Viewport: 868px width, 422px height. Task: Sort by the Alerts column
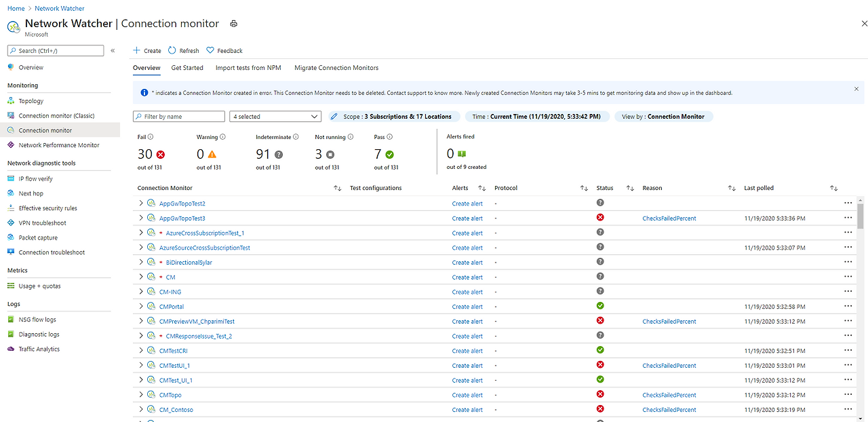click(482, 188)
